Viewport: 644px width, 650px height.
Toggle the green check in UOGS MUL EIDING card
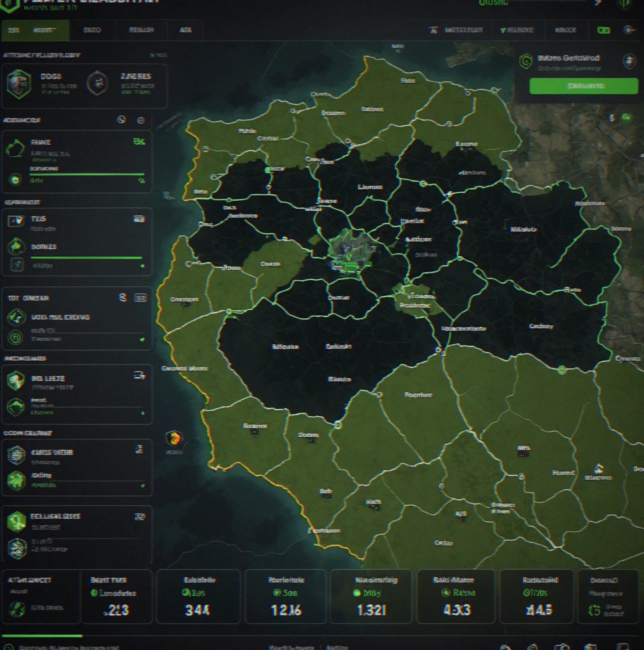(142, 339)
